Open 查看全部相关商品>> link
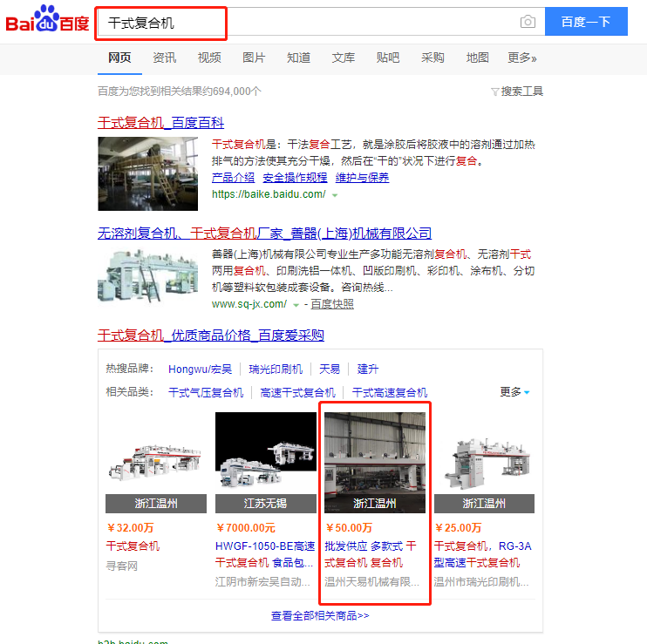Image resolution: width=647 pixels, height=644 pixels. 320,616
